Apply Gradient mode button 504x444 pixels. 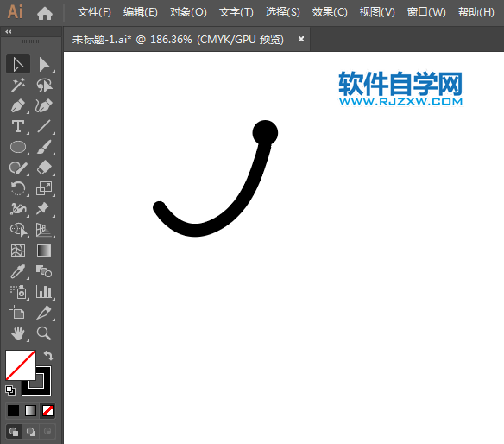30,411
